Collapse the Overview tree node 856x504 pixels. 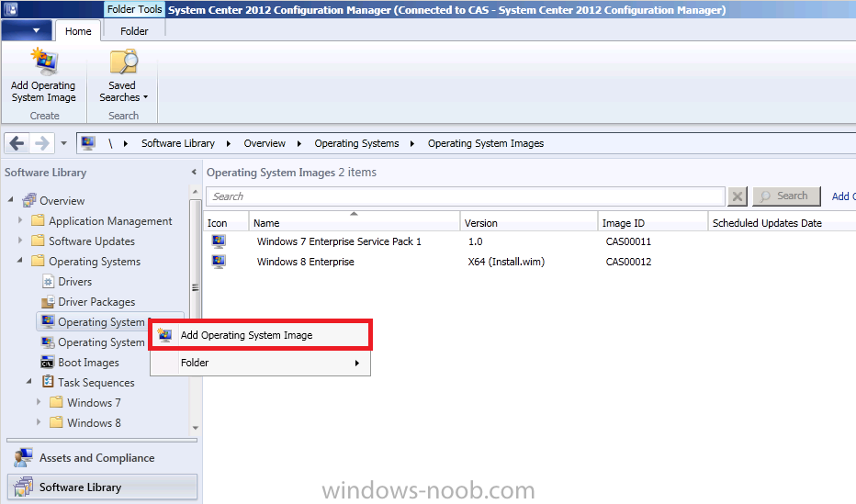(x=11, y=199)
